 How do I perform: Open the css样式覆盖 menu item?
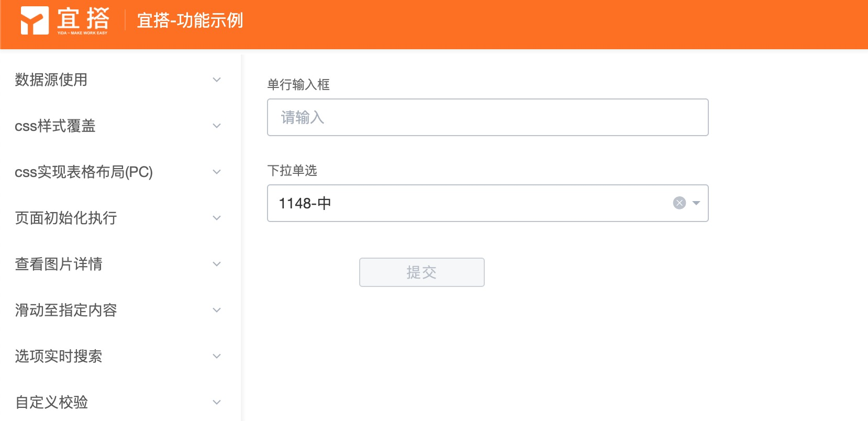55,126
